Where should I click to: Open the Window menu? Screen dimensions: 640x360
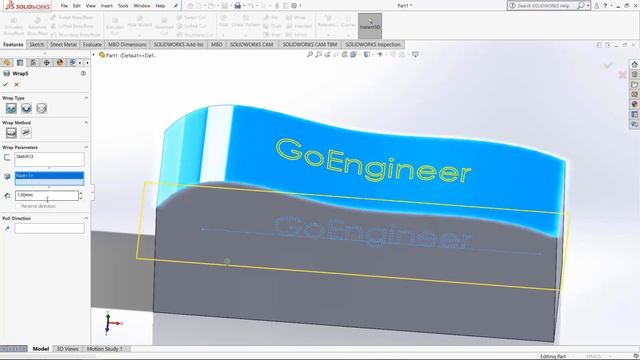[x=142, y=6]
